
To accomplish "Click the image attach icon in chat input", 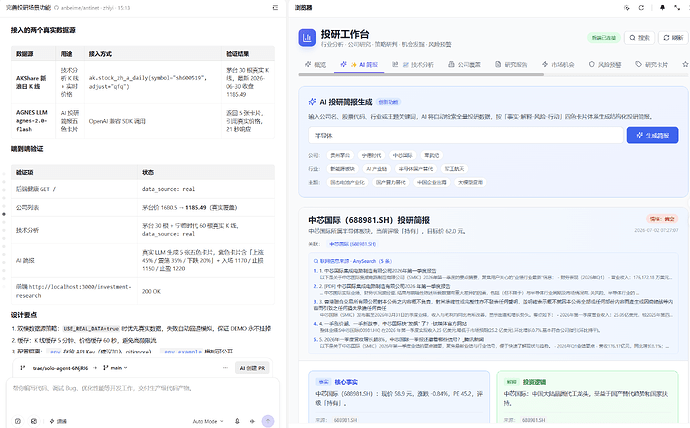I will (x=34, y=421).
